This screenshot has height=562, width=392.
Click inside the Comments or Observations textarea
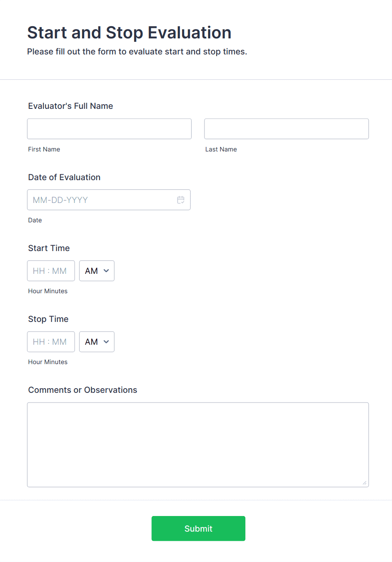point(198,445)
